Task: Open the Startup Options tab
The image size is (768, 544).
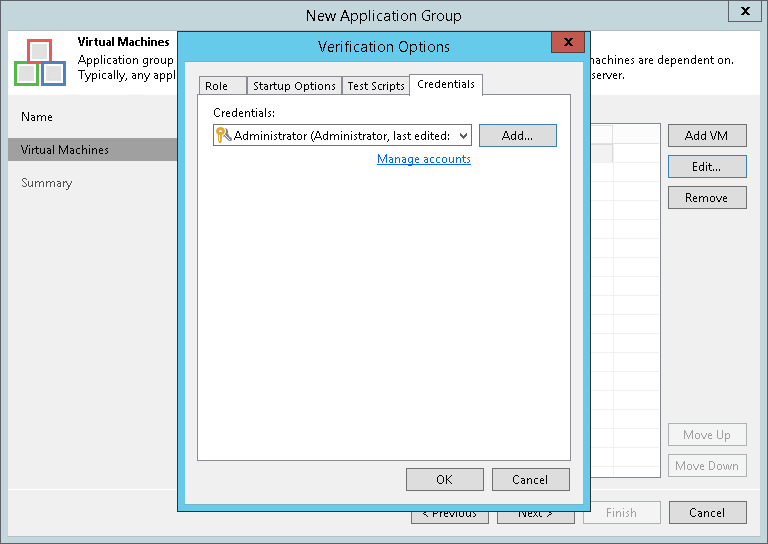Action: pyautogui.click(x=294, y=86)
